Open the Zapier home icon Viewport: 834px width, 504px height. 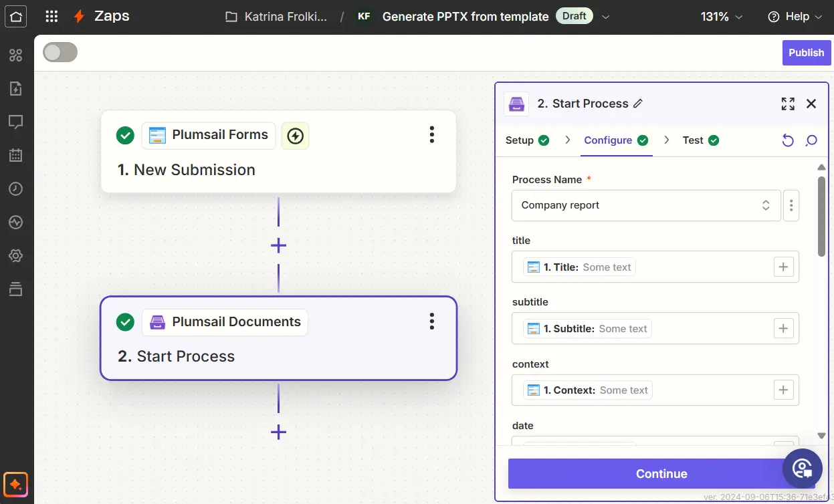coord(16,16)
